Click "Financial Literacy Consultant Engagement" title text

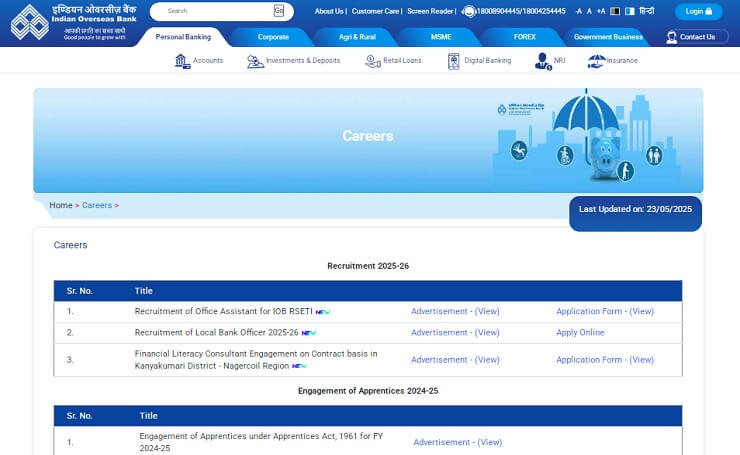tap(256, 360)
